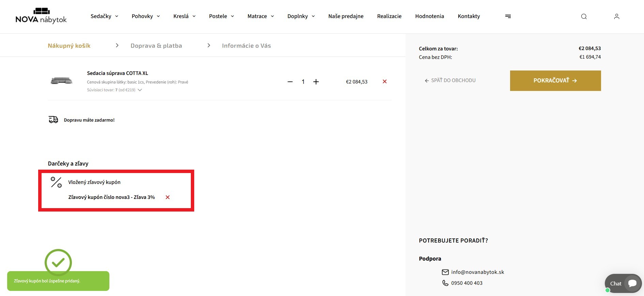Open the search icon in header
Viewport: 644px width, 296px height.
584,16
